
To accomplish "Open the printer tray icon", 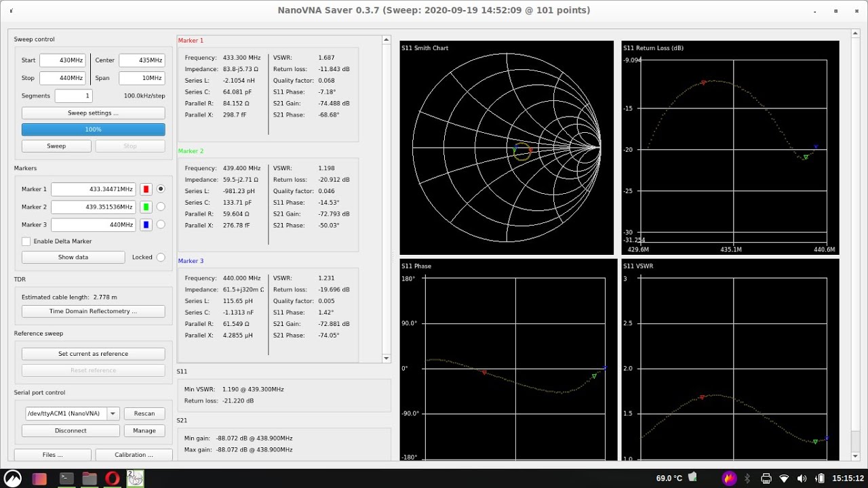I will (x=766, y=479).
